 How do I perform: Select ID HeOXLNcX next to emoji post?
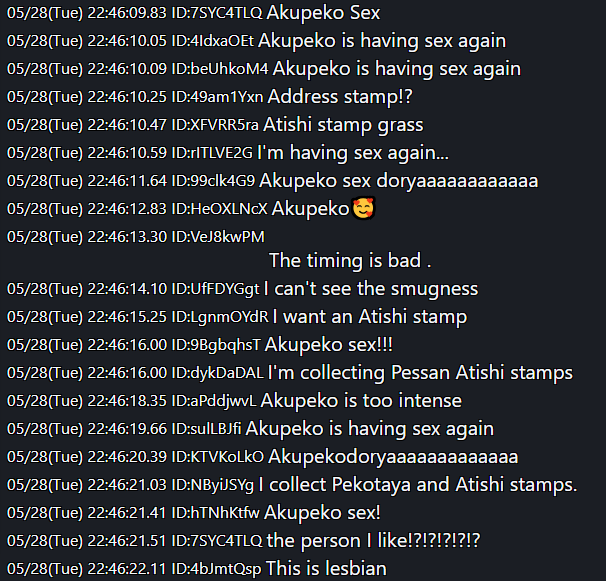click(x=220, y=209)
